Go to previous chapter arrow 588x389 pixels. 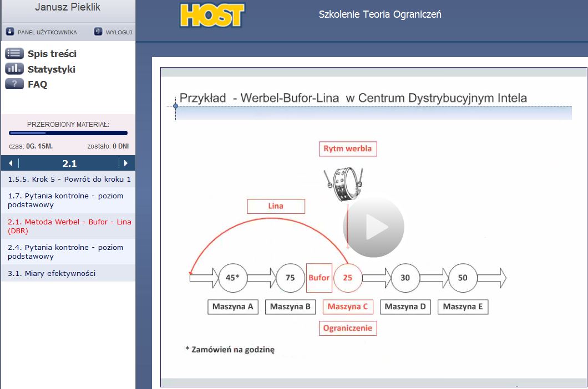pyautogui.click(x=10, y=163)
